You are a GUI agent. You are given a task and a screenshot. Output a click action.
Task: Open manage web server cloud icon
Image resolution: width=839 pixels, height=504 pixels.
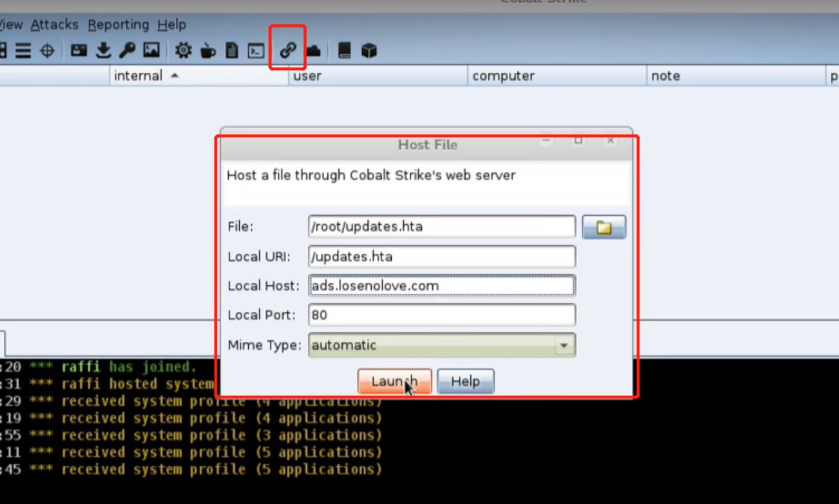[x=314, y=51]
